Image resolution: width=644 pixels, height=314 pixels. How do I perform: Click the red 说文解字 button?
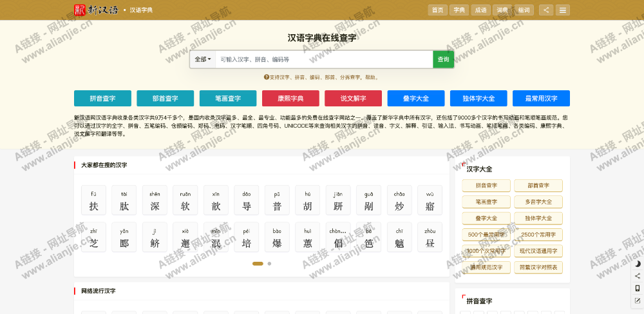point(353,98)
